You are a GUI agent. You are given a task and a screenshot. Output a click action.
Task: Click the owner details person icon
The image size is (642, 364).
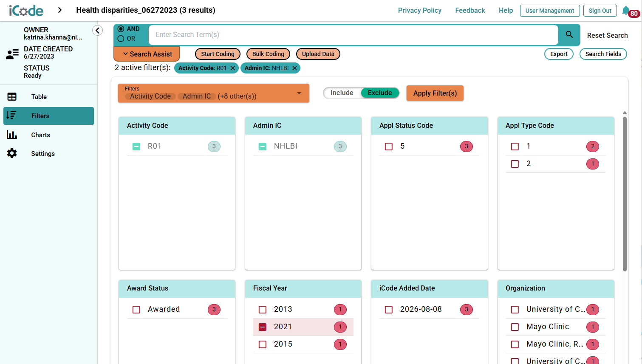coord(12,54)
